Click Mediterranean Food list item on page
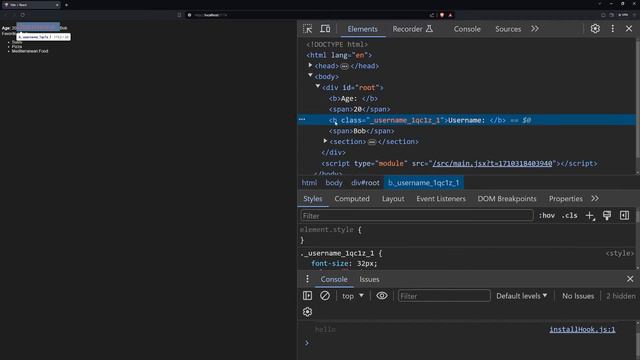This screenshot has height=360, width=640. click(30, 51)
